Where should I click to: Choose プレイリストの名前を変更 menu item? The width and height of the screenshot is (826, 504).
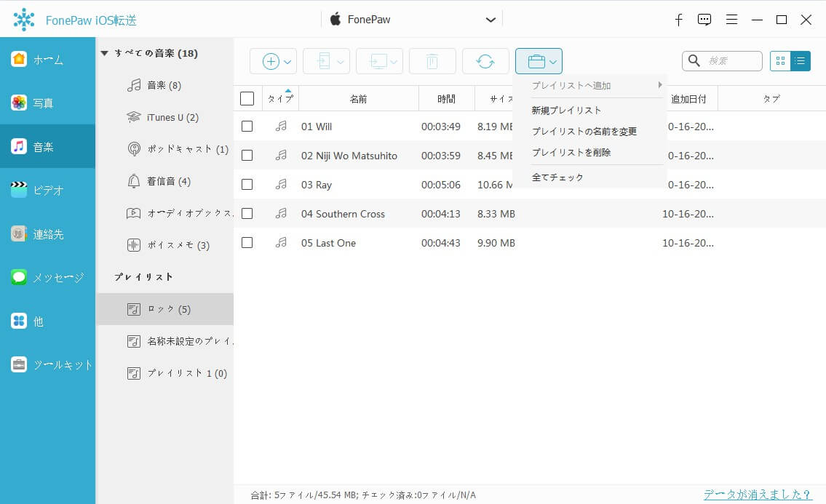pos(584,131)
